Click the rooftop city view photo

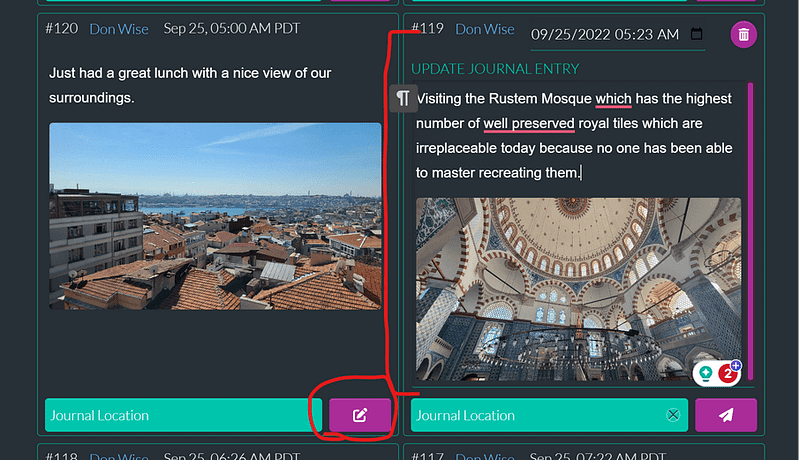coord(215,216)
